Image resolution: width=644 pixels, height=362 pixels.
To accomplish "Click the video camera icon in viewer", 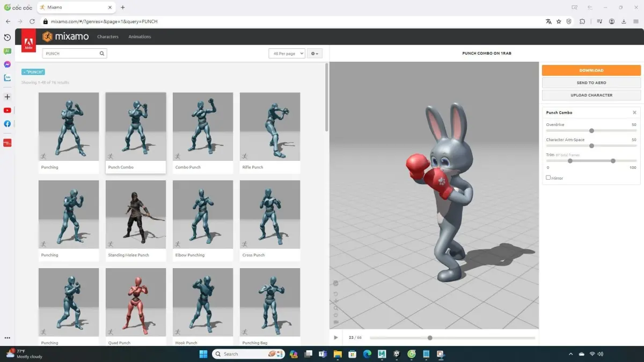I will 336,322.
